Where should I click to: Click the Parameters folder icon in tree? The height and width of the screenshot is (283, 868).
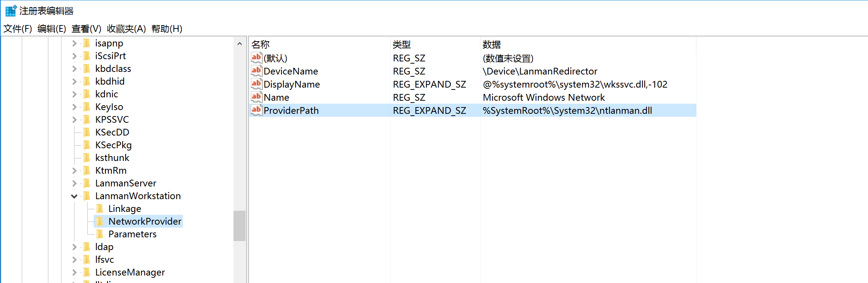click(100, 234)
